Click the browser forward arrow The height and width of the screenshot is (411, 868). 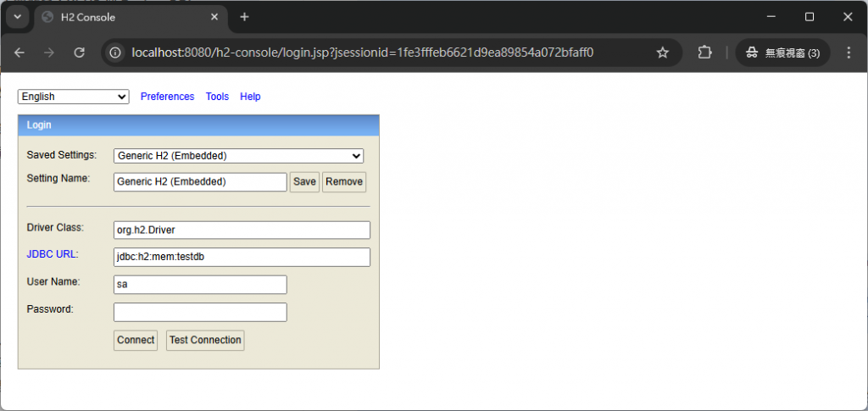(x=49, y=53)
